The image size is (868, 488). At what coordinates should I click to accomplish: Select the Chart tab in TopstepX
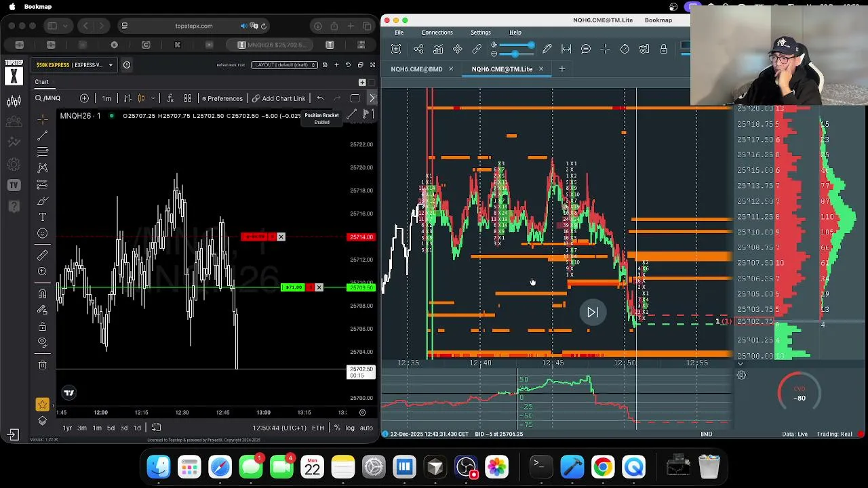(x=42, y=82)
